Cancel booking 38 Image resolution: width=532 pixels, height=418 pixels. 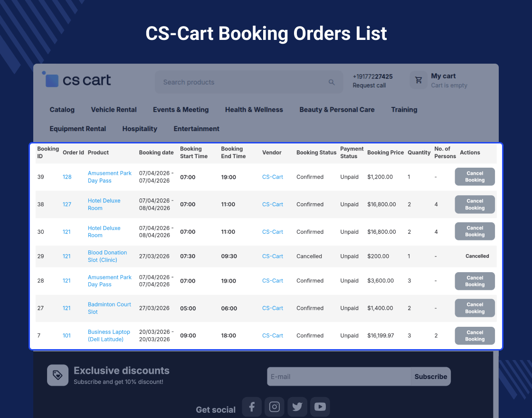(475, 204)
